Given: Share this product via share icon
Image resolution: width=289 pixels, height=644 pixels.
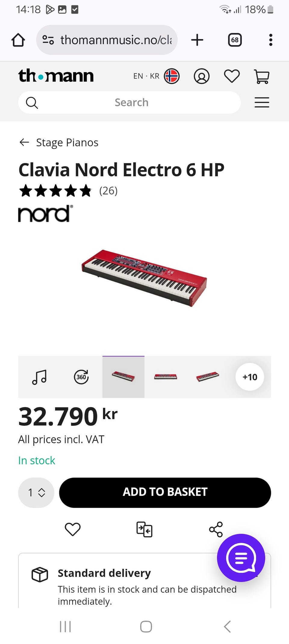Looking at the screenshot, I should tap(216, 529).
